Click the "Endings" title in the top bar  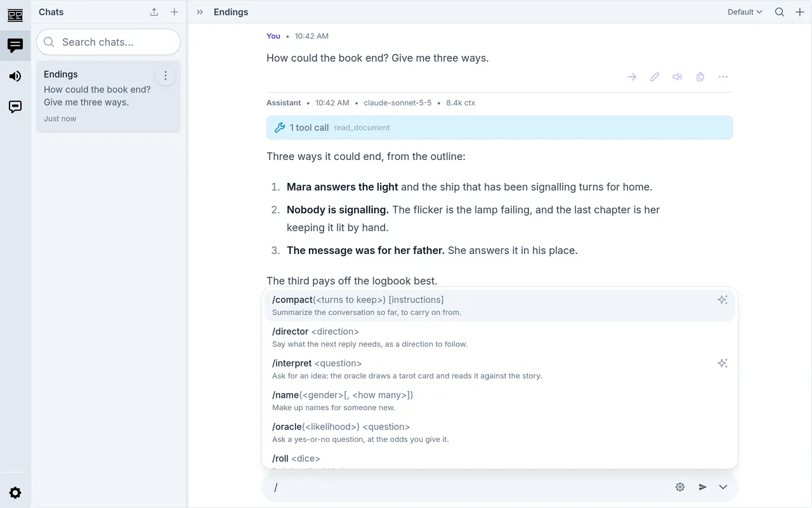[x=231, y=12]
